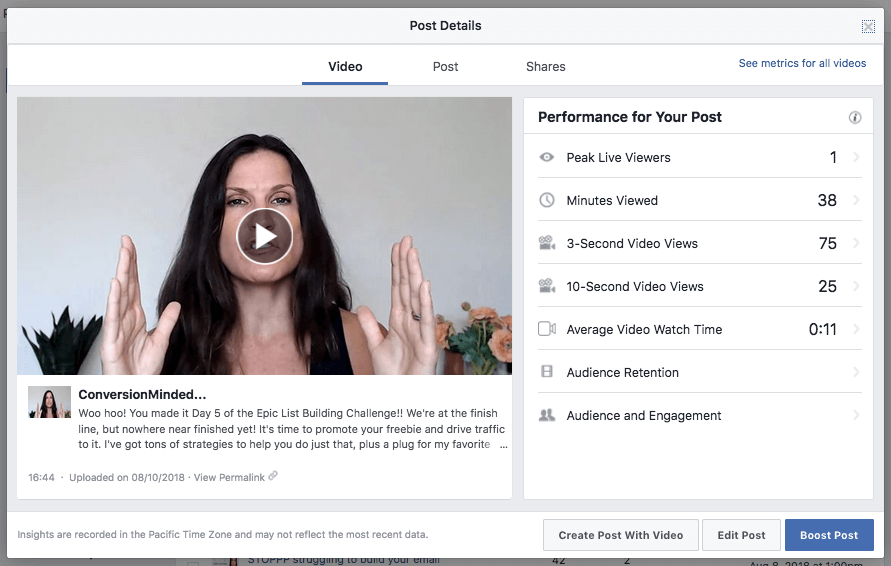Screen dimensions: 891x566
Task: Expand Audience and Engagement chevron
Action: point(856,415)
